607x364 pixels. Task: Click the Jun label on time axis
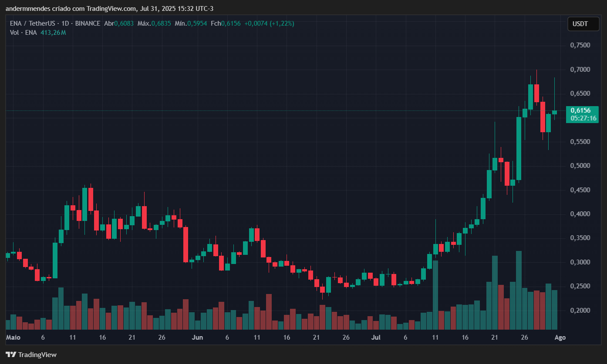(198, 337)
